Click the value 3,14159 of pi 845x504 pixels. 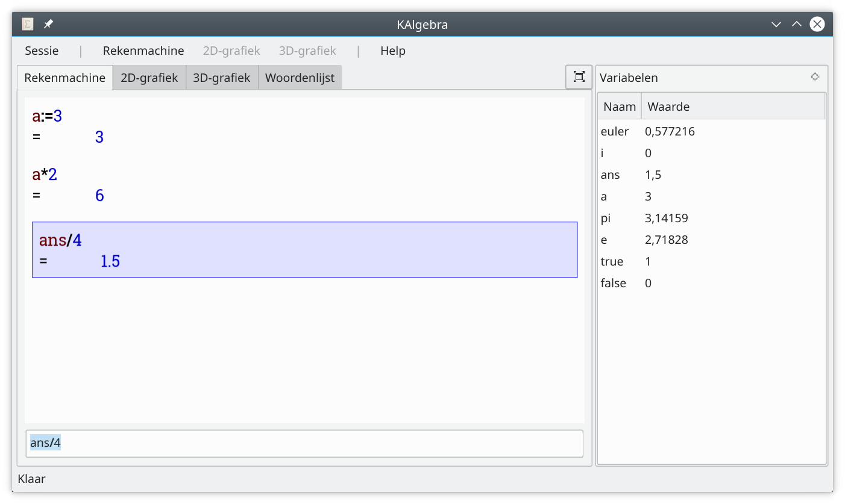pyautogui.click(x=667, y=218)
